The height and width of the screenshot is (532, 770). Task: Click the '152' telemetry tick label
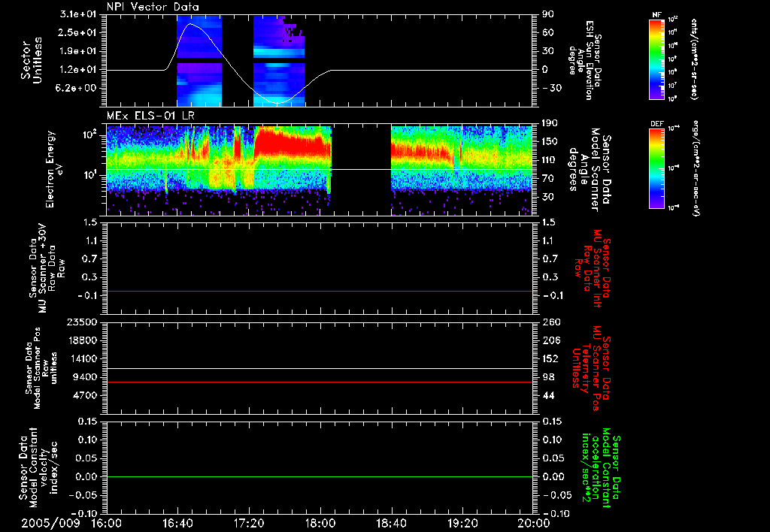(551, 358)
